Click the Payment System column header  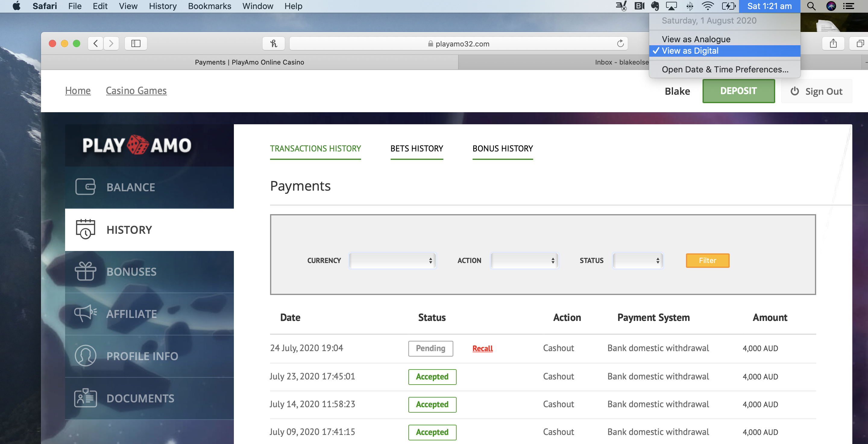point(653,317)
